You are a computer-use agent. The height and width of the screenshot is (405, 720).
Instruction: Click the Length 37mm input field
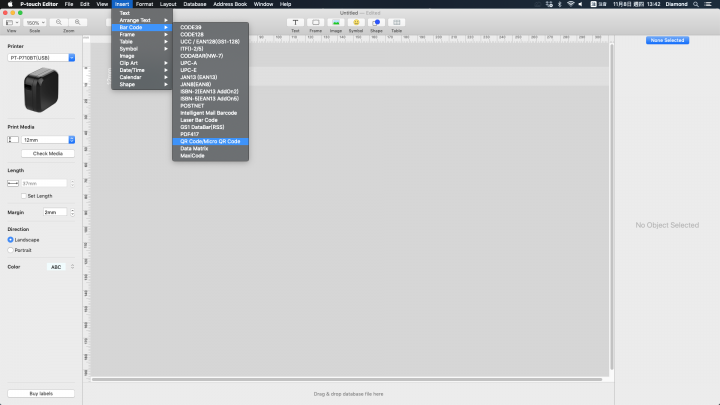(44, 183)
